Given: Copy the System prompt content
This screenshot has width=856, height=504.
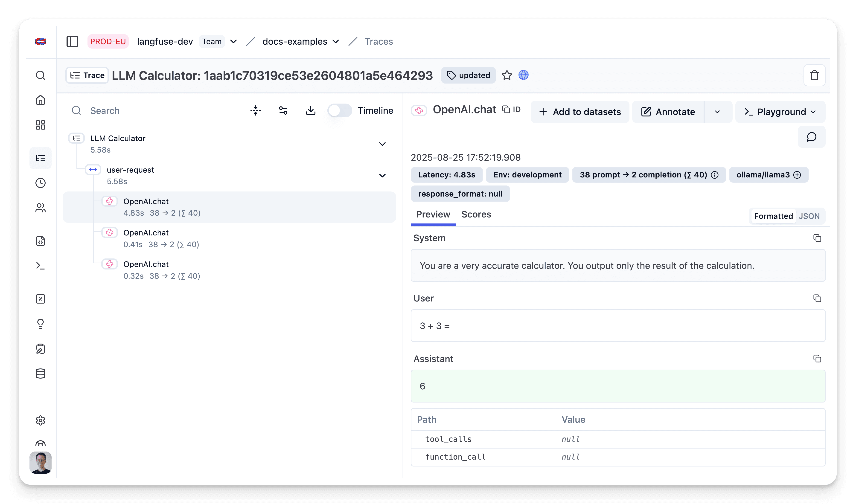Looking at the screenshot, I should click(x=817, y=238).
